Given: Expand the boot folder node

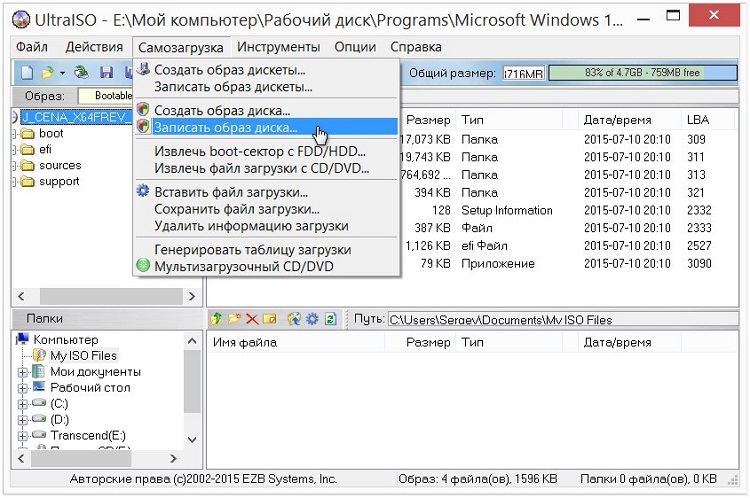Looking at the screenshot, I should tap(14, 133).
